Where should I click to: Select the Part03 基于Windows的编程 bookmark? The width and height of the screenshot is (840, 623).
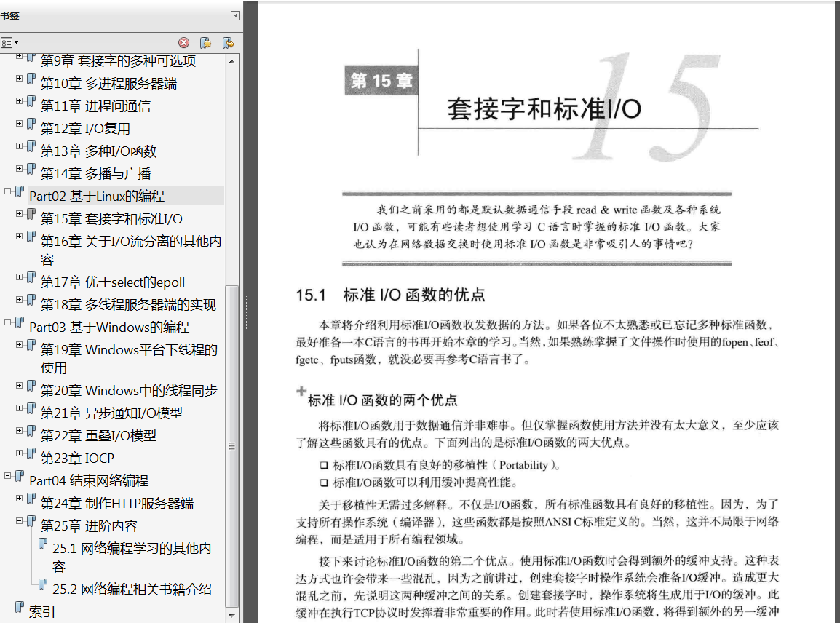108,328
